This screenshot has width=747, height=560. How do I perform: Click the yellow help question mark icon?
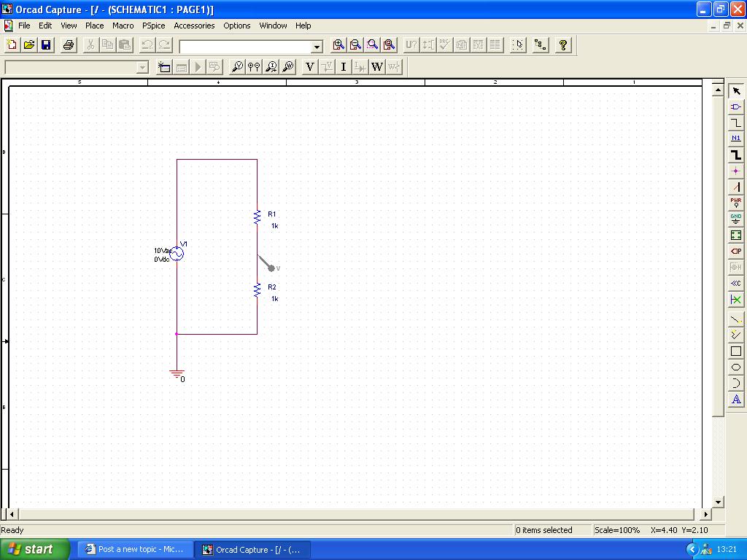(x=563, y=45)
